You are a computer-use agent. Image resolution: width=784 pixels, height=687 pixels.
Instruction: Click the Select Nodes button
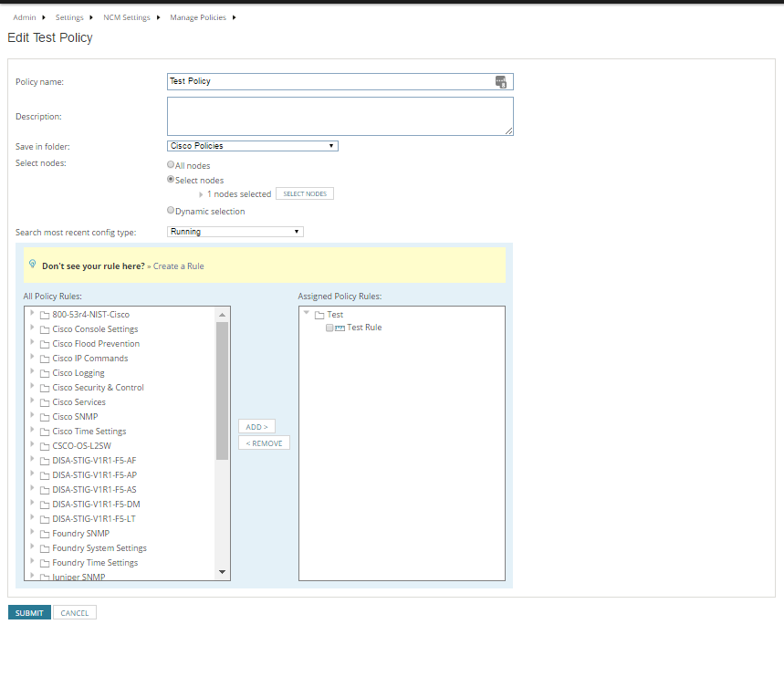(305, 193)
